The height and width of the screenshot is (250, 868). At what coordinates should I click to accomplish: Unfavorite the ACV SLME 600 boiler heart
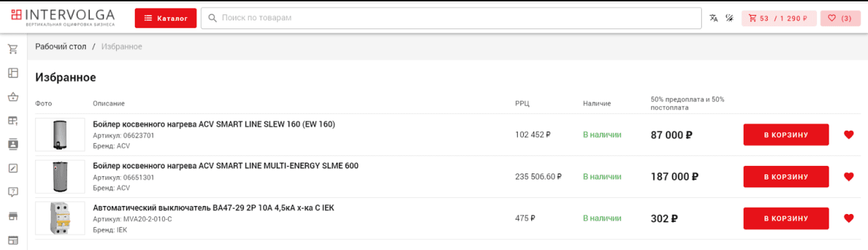tap(848, 177)
